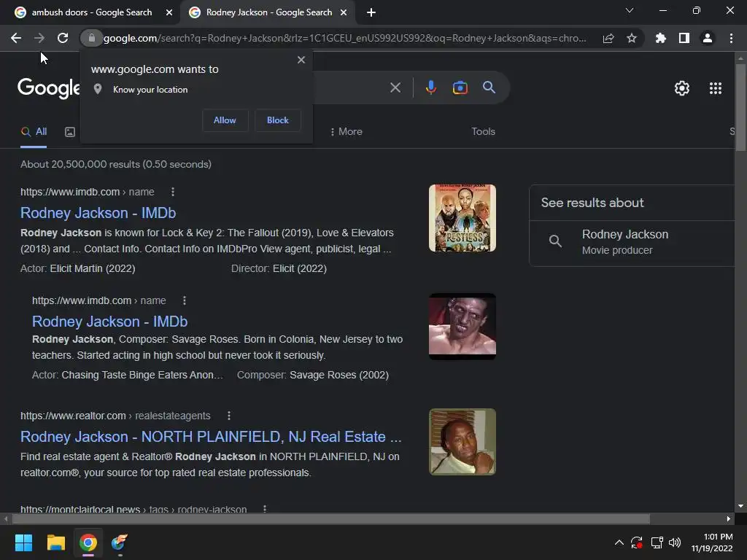Image resolution: width=747 pixels, height=560 pixels.
Task: Open search Tools options
Action: (483, 131)
